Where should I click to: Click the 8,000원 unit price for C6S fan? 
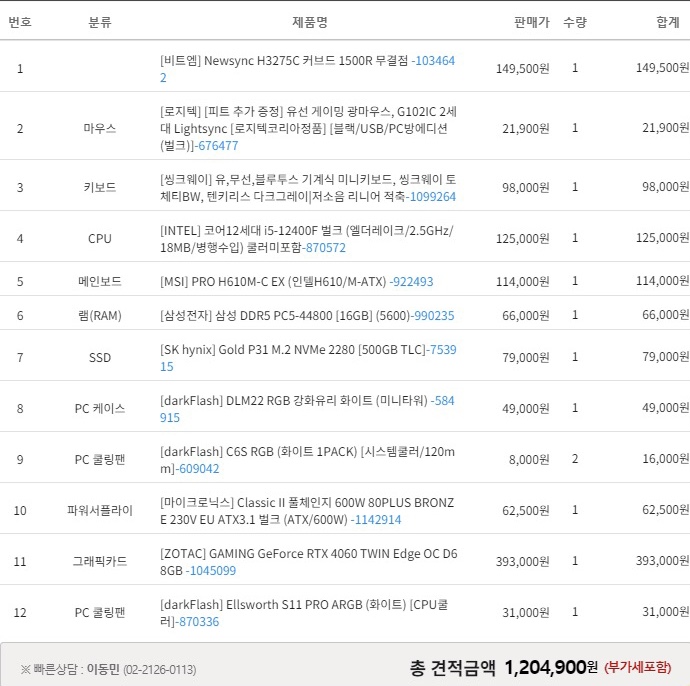(x=529, y=460)
